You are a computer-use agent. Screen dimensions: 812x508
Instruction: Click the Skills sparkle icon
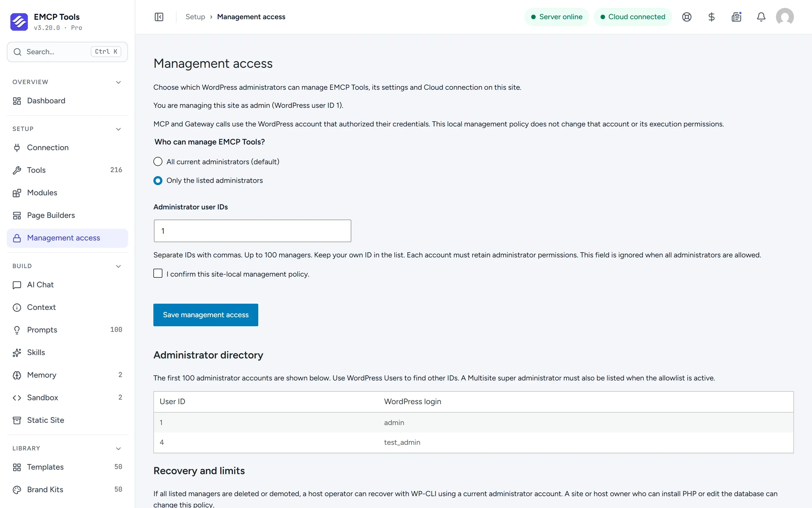pyautogui.click(x=17, y=352)
